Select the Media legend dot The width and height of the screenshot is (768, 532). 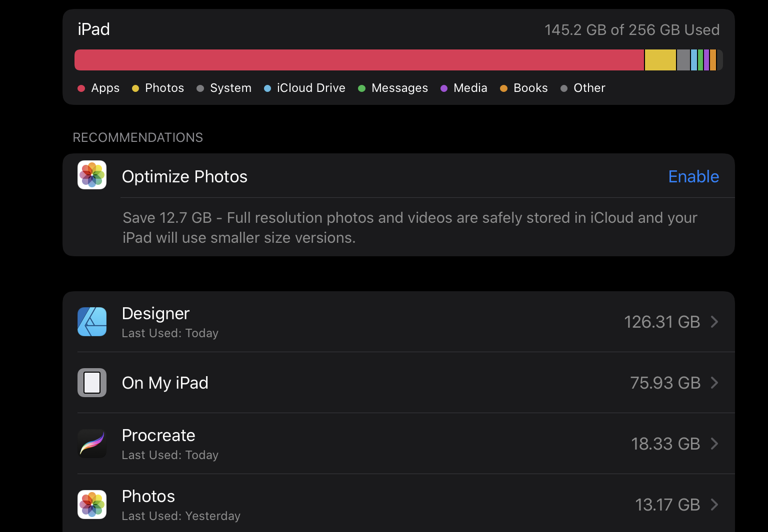click(x=444, y=88)
